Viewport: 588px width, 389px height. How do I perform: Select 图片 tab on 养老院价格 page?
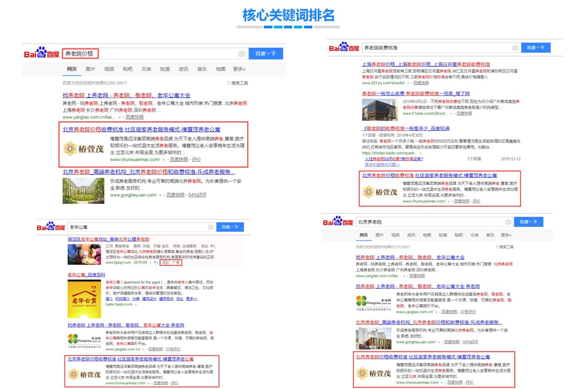(90, 69)
